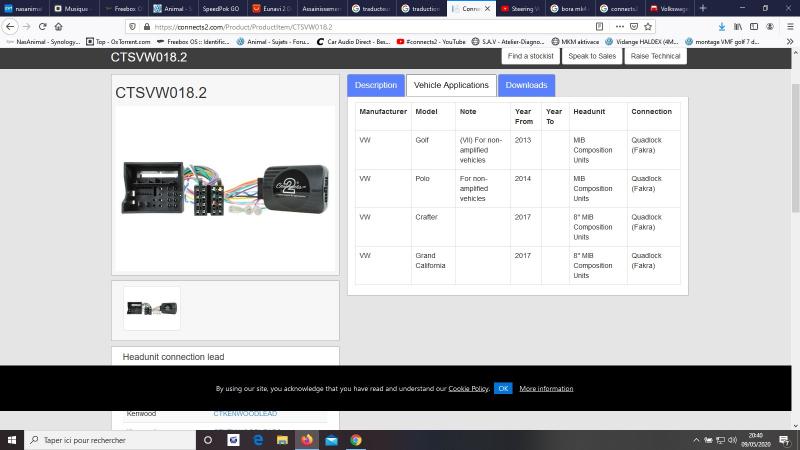
Task: Open the More information link
Action: (546, 389)
